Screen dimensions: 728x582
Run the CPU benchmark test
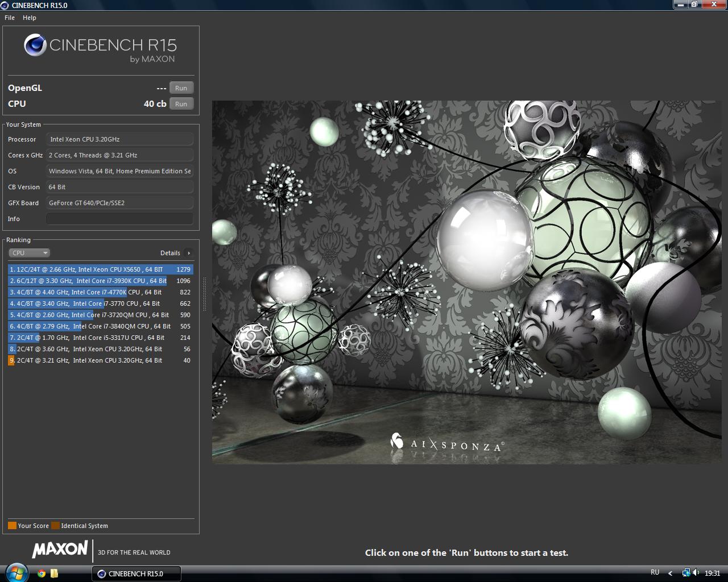coord(181,104)
